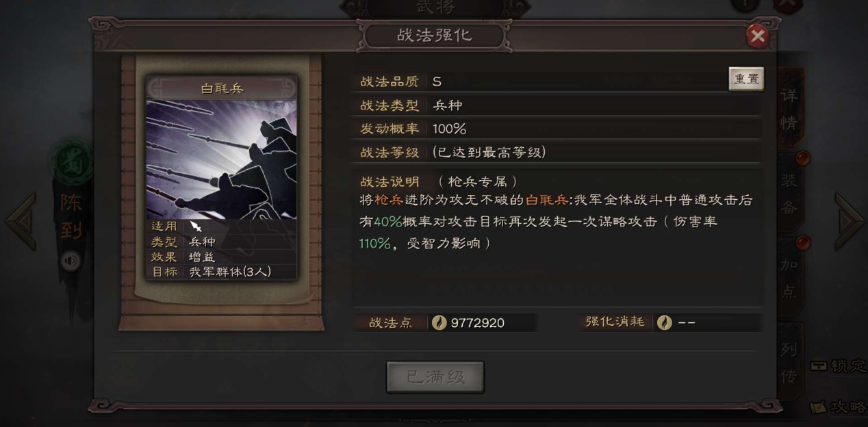Tap the 白毦兵 skill card artwork
868x427 pixels.
click(222, 159)
